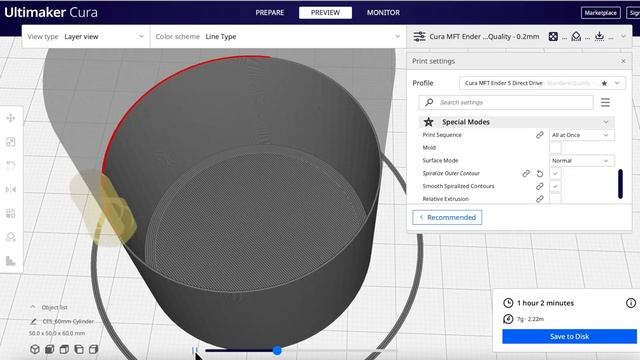
Task: Collapse print settings panel header chevron
Action: [623, 36]
